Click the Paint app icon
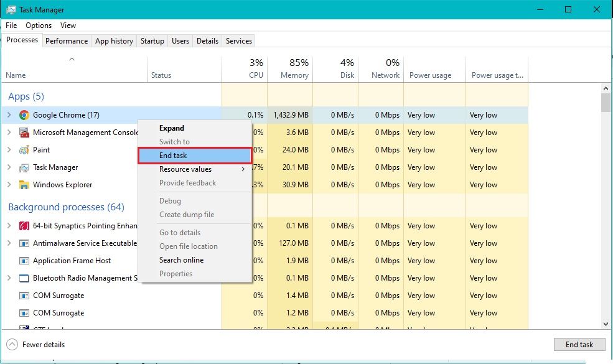The image size is (613, 364). point(24,150)
